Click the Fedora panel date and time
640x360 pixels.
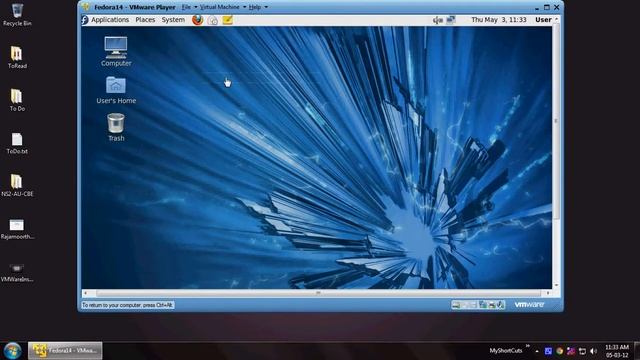click(499, 20)
